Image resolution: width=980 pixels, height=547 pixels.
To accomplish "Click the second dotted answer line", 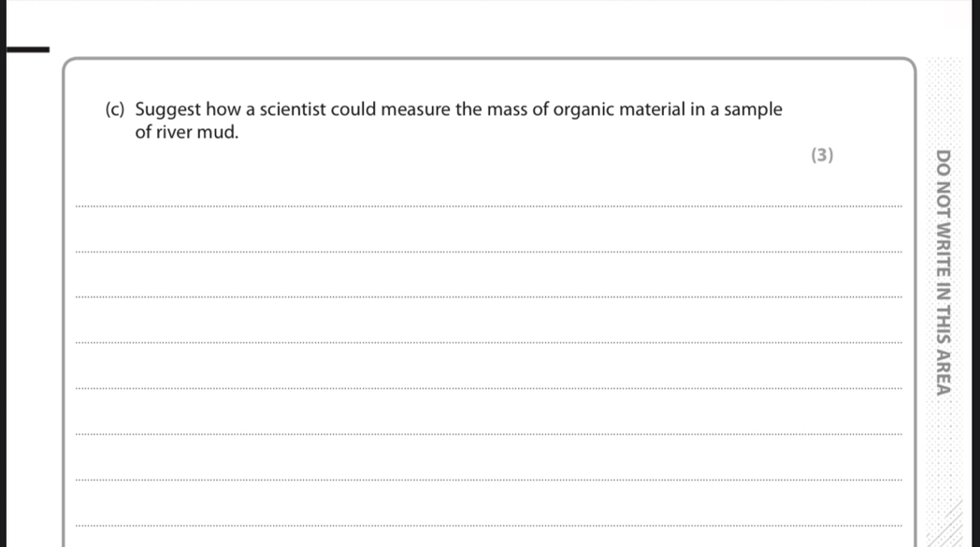I will (486, 252).
